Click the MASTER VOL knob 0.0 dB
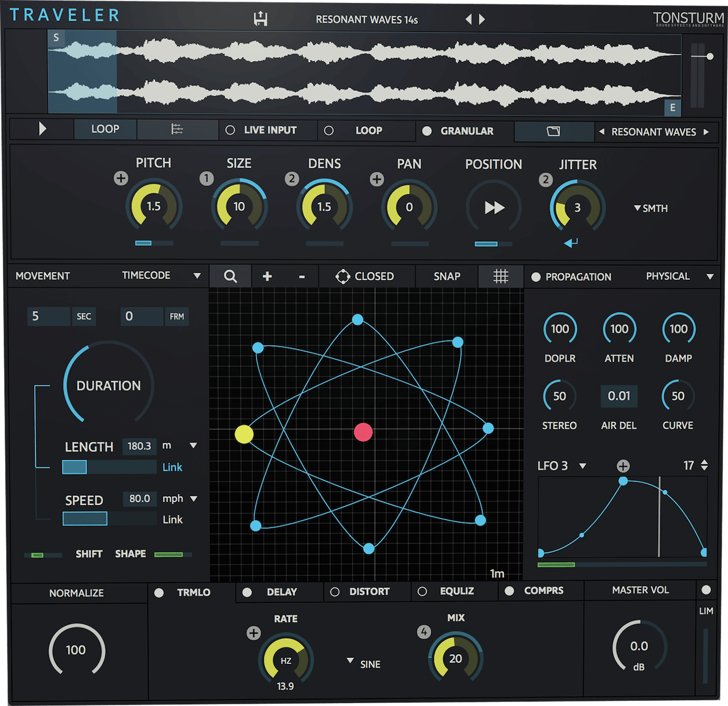This screenshot has height=706, width=728. pyautogui.click(x=639, y=646)
